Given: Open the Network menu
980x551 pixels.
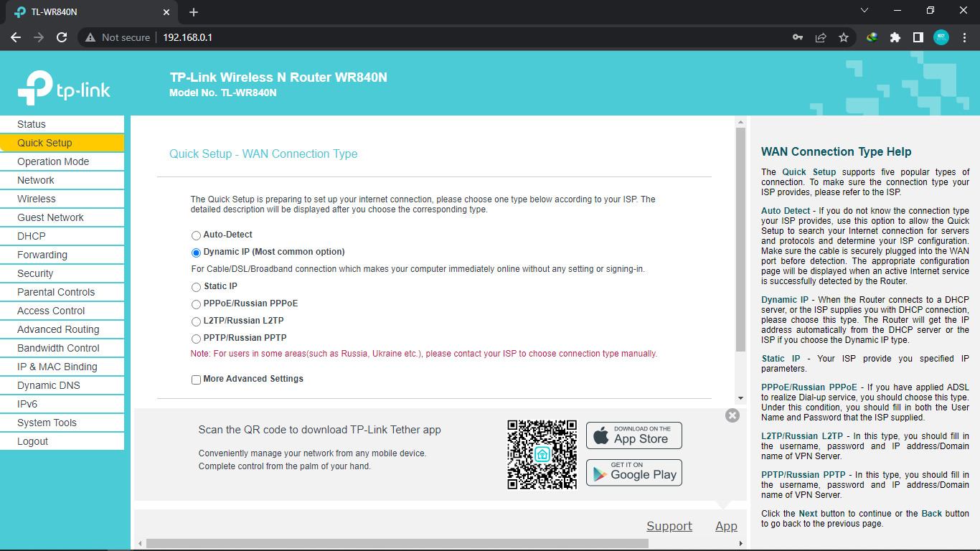Looking at the screenshot, I should tap(62, 180).
